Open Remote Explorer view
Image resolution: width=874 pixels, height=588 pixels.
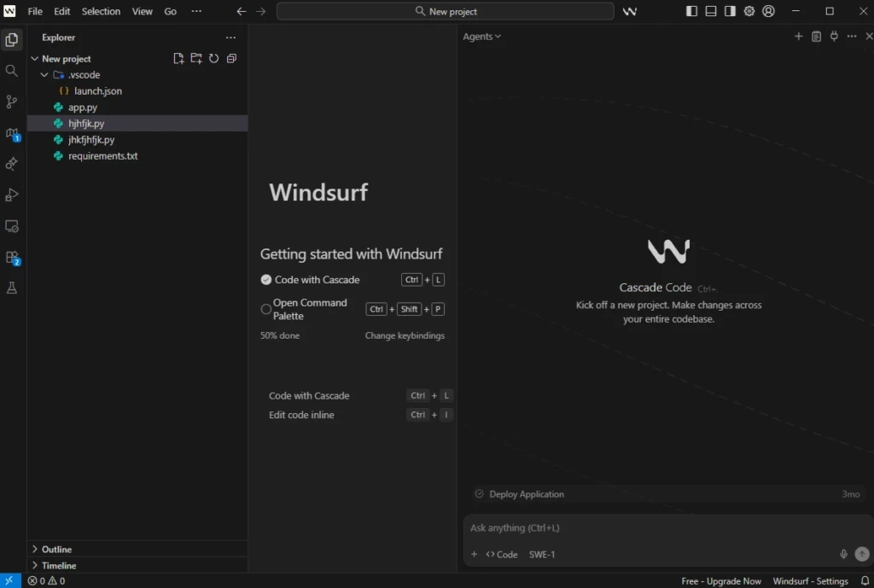coord(12,226)
